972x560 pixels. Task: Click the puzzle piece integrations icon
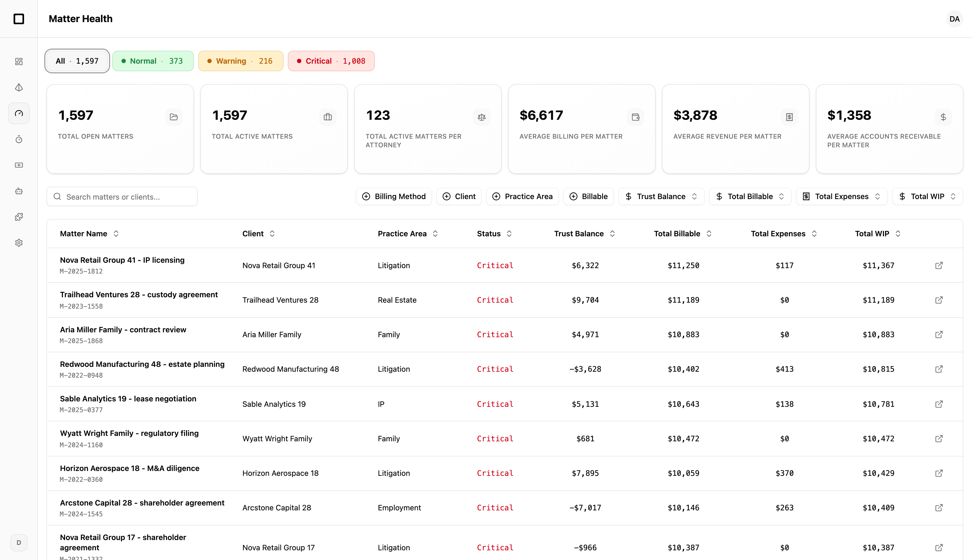(19, 217)
